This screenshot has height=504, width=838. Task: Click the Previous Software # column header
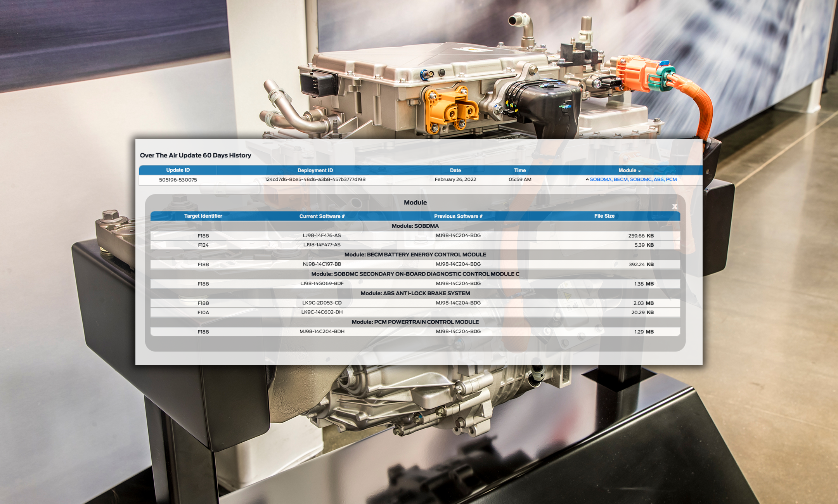(x=459, y=216)
